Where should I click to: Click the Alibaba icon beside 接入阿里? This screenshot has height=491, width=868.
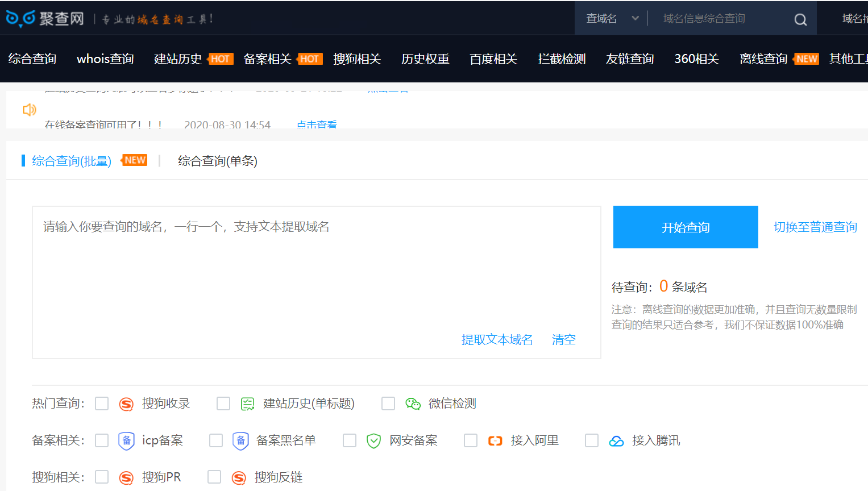click(495, 441)
